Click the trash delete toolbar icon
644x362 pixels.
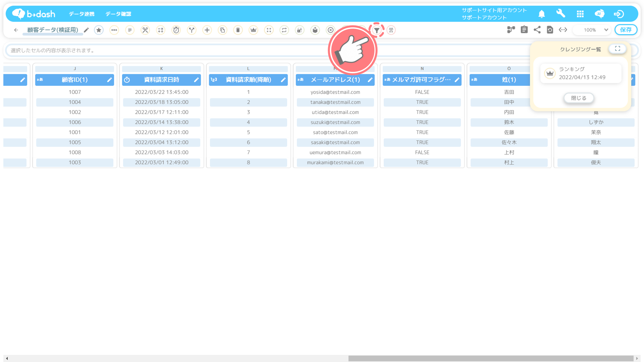(238, 30)
